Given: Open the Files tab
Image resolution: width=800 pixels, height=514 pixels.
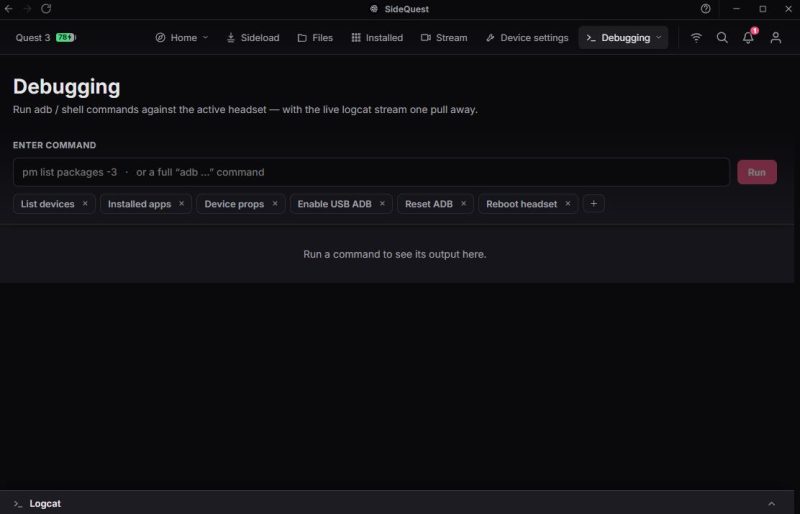Looking at the screenshot, I should pos(315,38).
